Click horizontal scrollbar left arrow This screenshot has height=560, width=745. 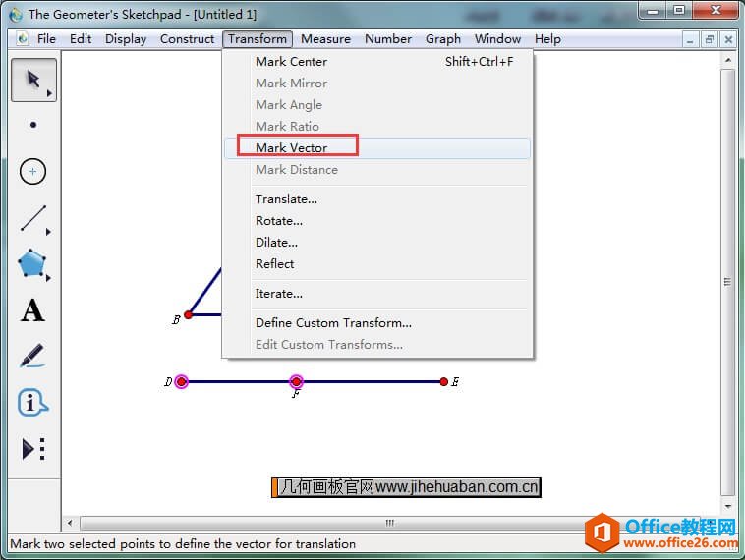70,523
